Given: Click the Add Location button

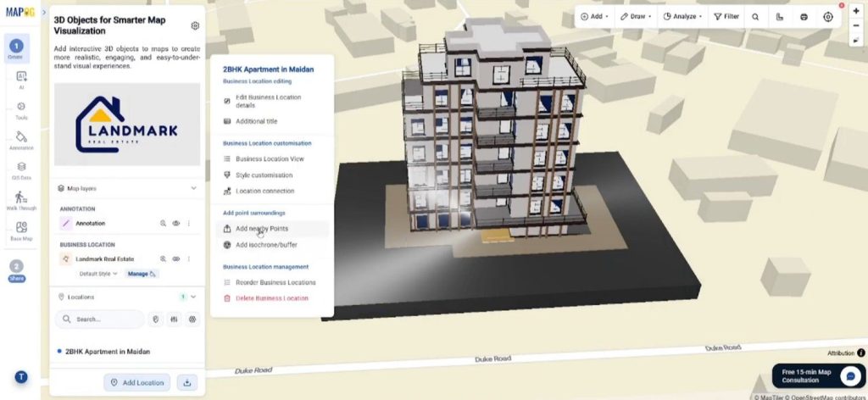Looking at the screenshot, I should coord(137,382).
